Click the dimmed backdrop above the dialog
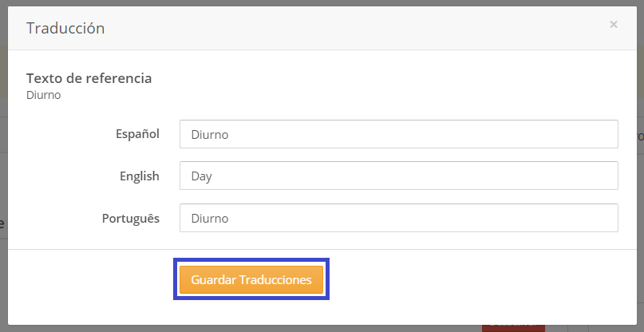 tap(322, 3)
